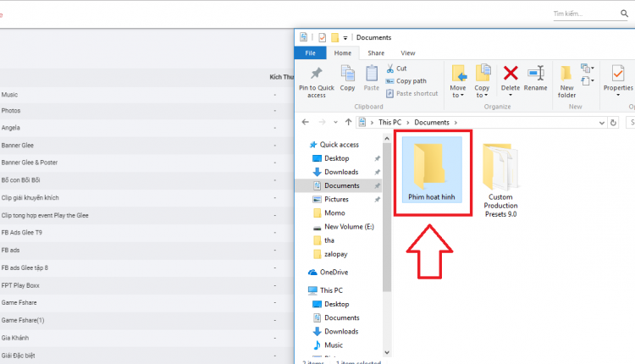Switch to the View tab

point(408,53)
